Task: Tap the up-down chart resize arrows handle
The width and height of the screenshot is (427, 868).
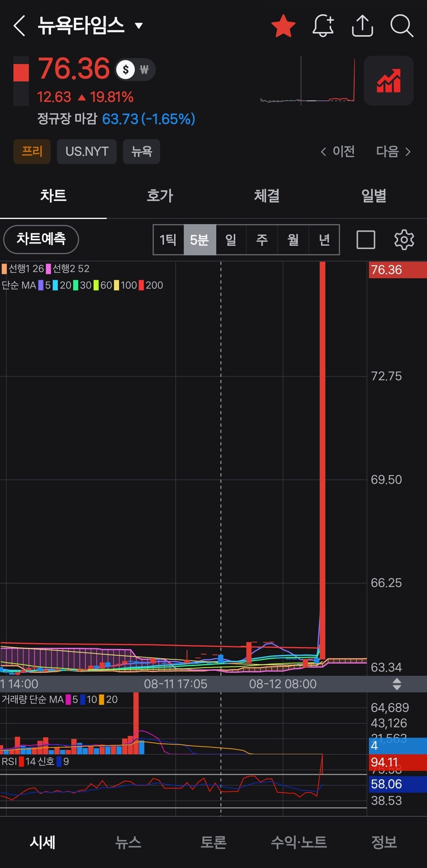Action: [397, 684]
